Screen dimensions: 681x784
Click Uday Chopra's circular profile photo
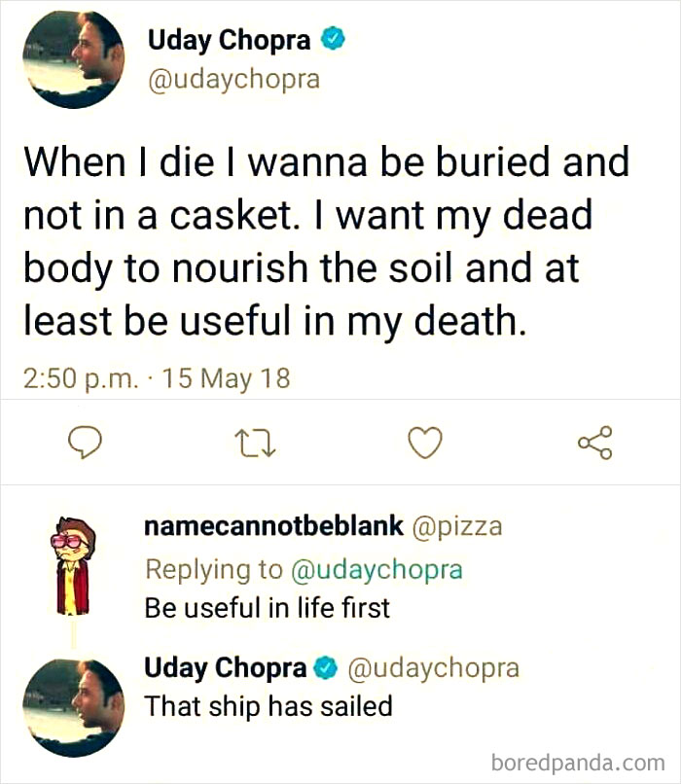click(x=72, y=58)
